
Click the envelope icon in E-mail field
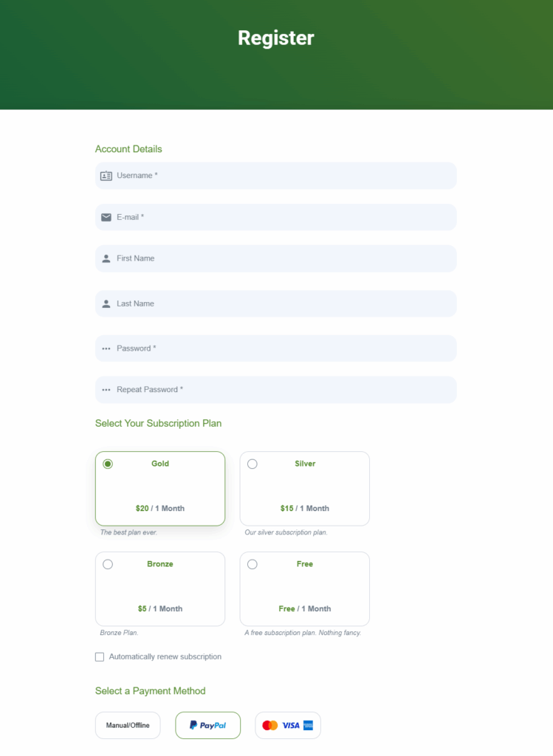[x=106, y=218]
